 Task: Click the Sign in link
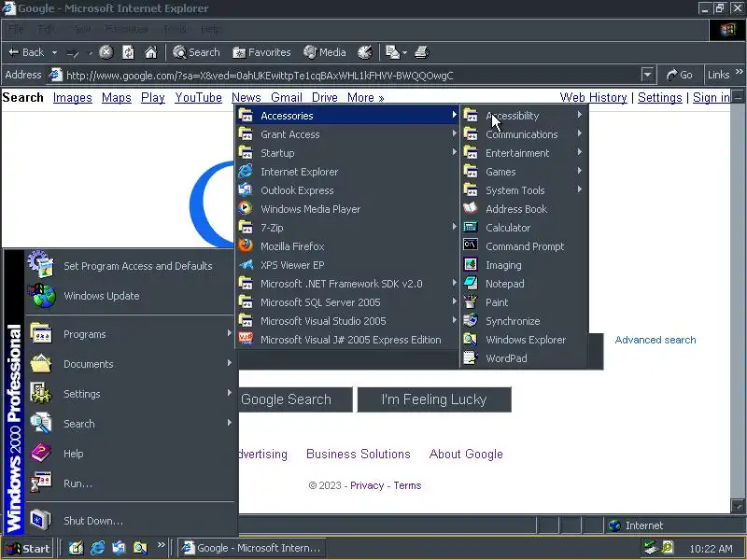(711, 98)
